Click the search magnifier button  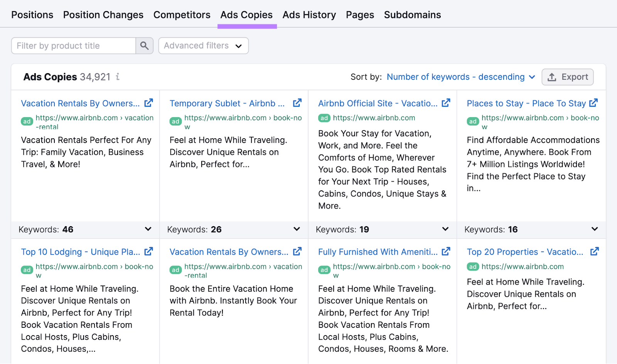click(145, 46)
